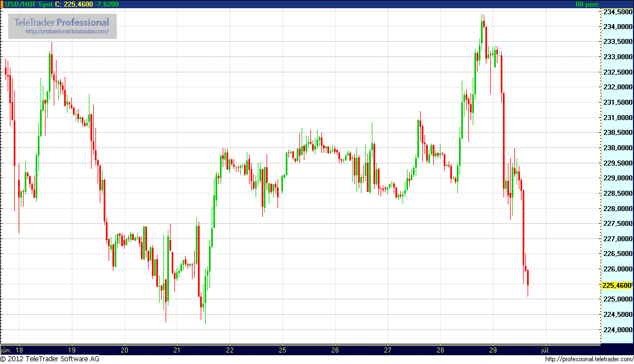Click the 228,5000 price axis label
Viewport: 634px width, 364px height.
(618, 193)
